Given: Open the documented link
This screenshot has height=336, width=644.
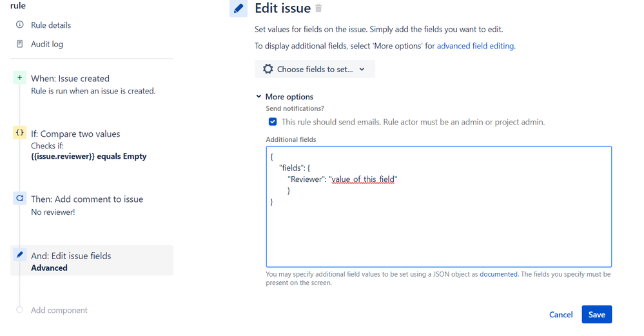Looking at the screenshot, I should click(498, 274).
